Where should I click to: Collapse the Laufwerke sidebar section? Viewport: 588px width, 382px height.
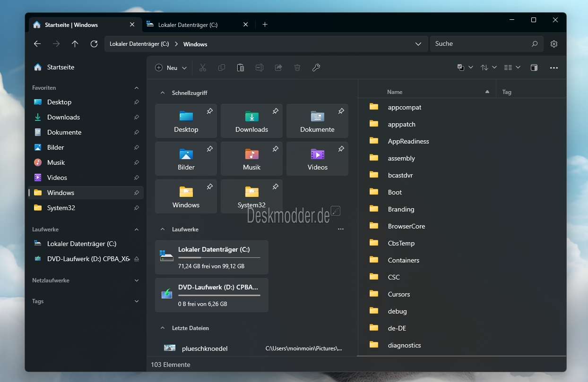[x=137, y=229]
